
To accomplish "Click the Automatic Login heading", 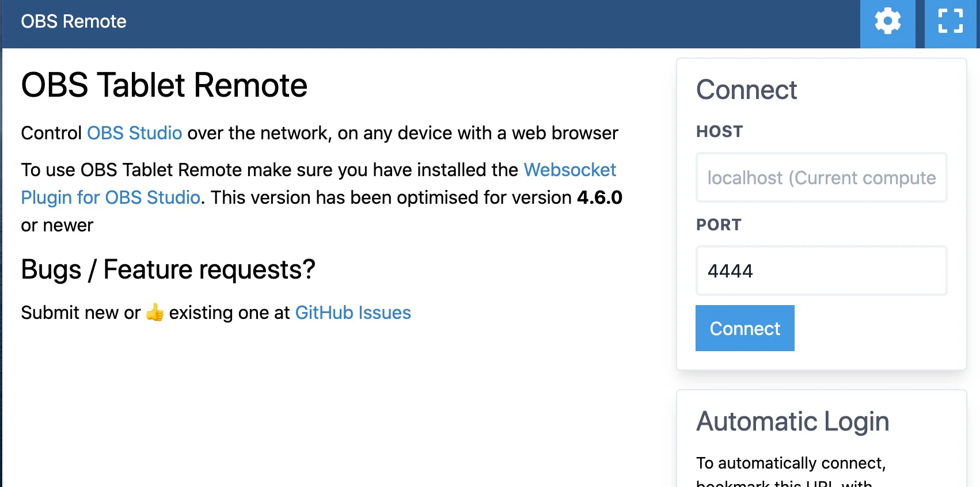I will click(x=792, y=421).
